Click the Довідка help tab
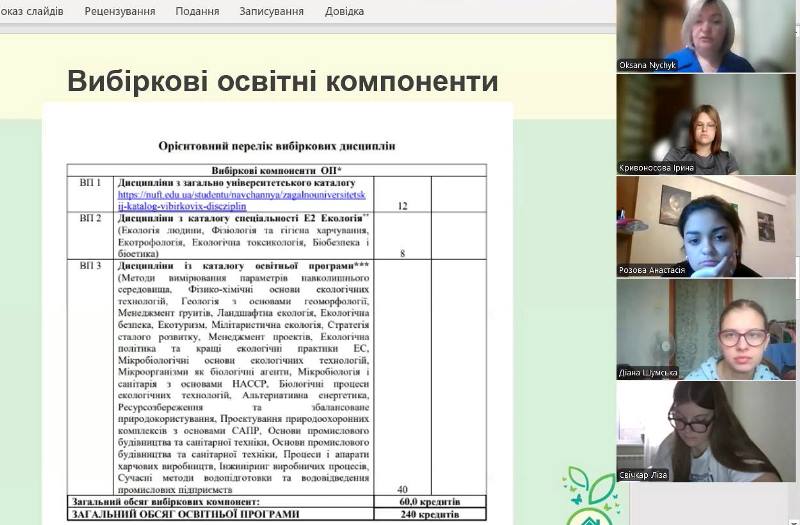This screenshot has width=800, height=525. [x=344, y=11]
